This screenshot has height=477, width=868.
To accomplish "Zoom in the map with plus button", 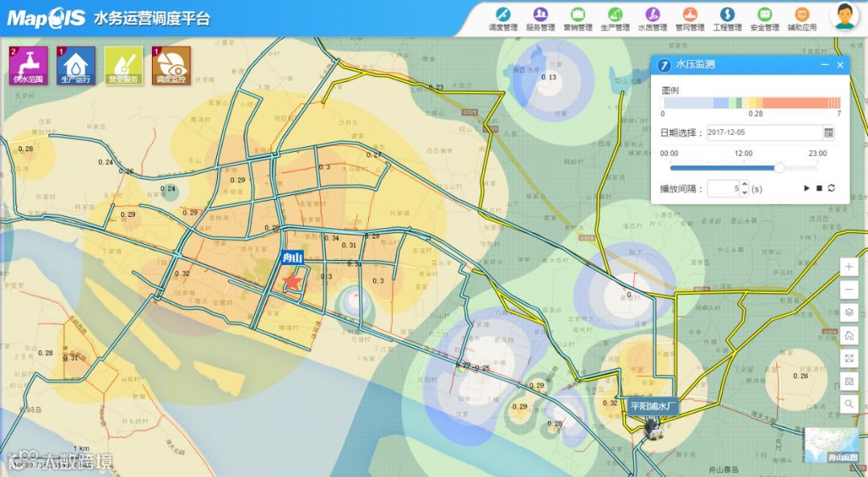I will coord(850,267).
